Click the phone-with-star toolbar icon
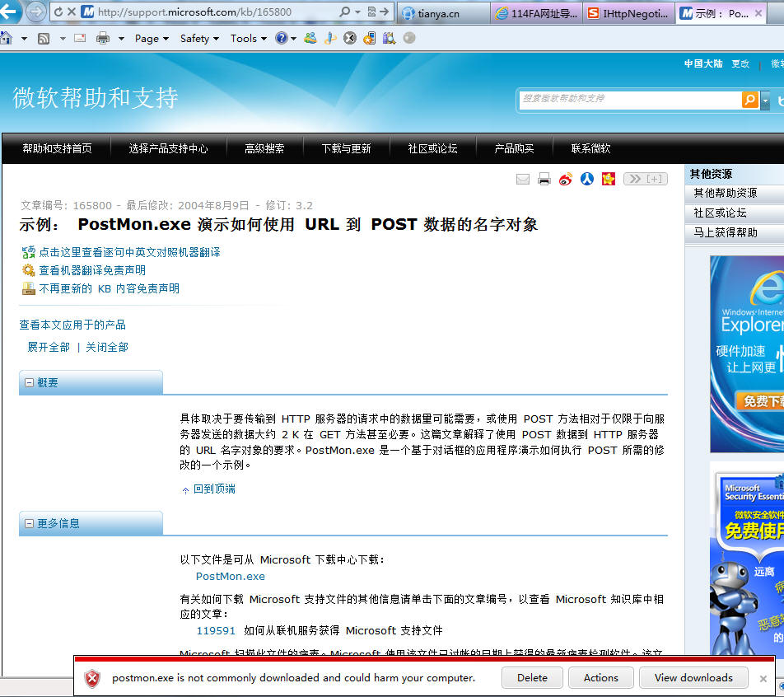The width and height of the screenshot is (784, 697). pos(370,38)
